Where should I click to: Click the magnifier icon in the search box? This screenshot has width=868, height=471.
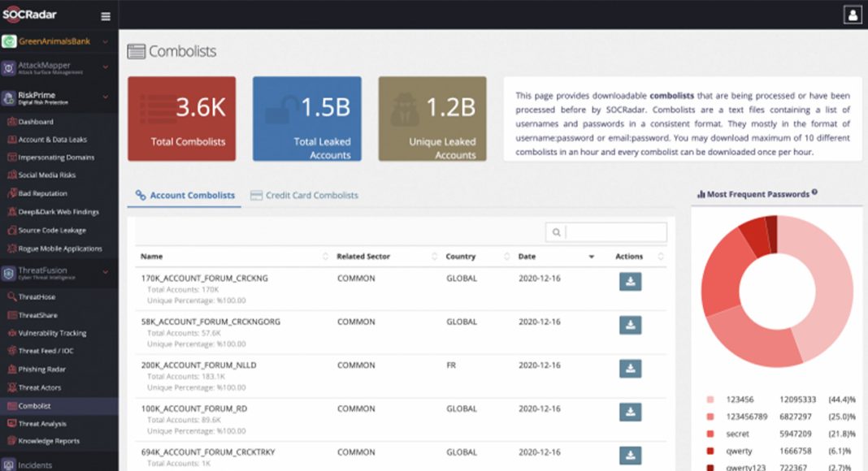tap(557, 232)
